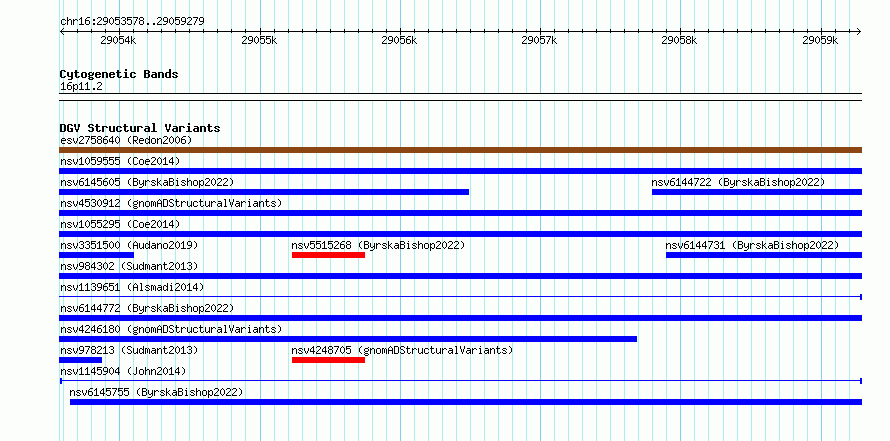This screenshot has width=890, height=441.
Task: Click the thin nsv1139651 variant line
Action: 460,297
